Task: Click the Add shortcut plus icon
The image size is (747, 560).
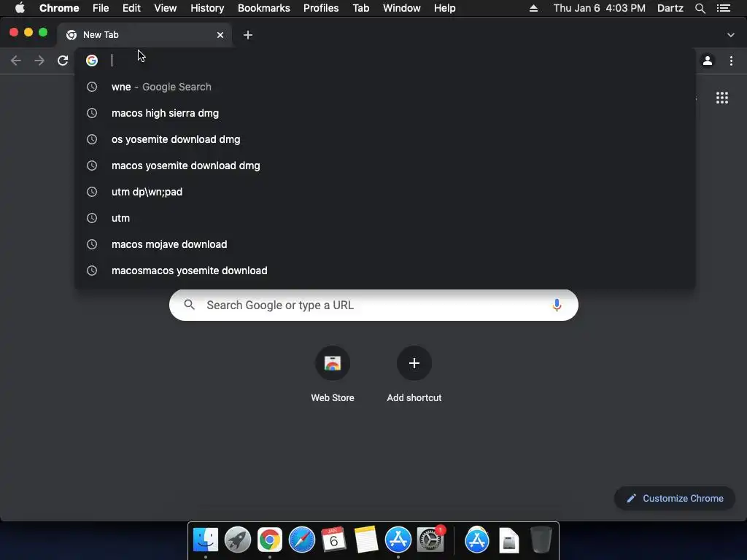Action: tap(414, 363)
